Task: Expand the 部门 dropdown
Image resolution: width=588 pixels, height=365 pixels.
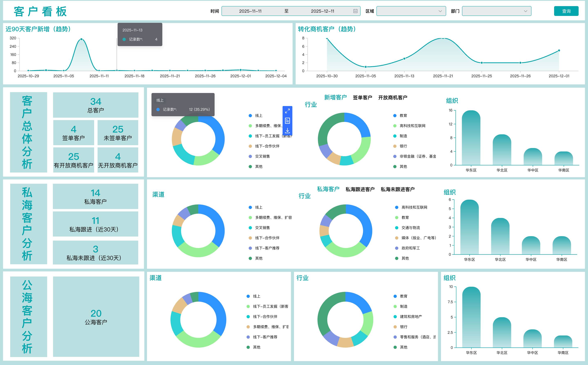Action: (x=496, y=11)
